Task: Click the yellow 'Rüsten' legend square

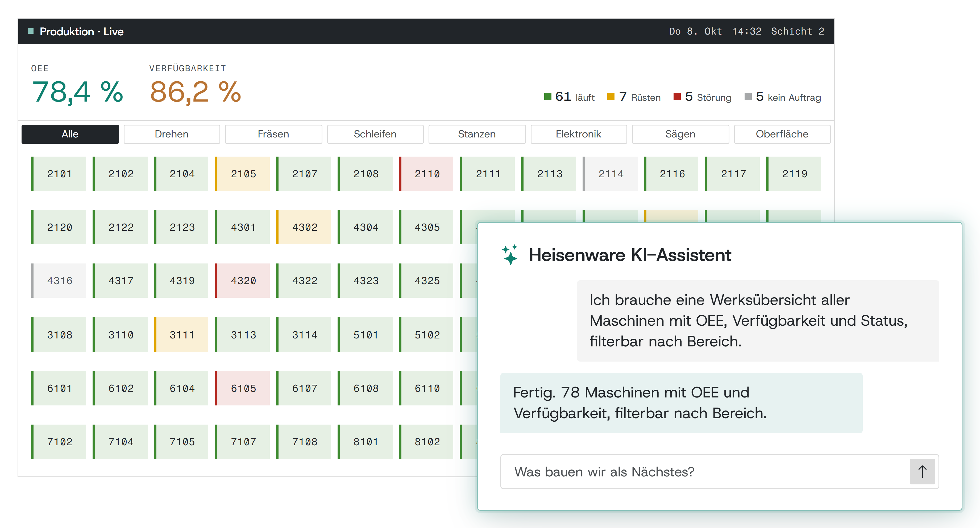Action: coord(611,97)
